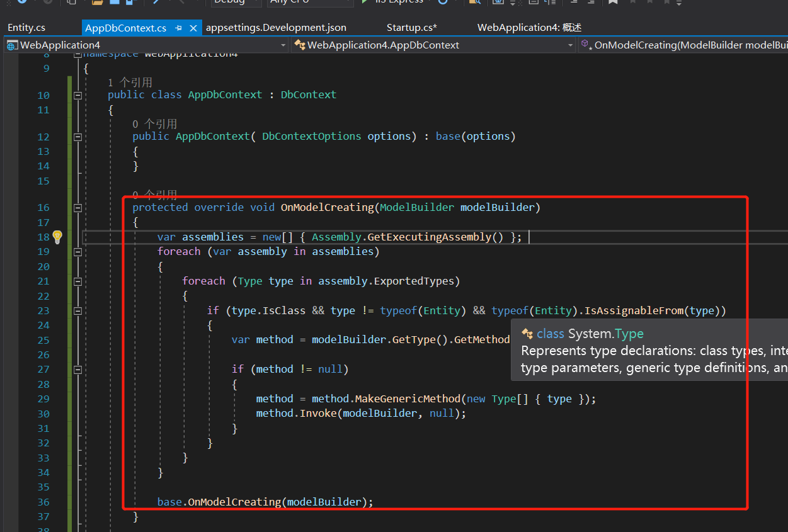The image size is (788, 532).
Task: Switch to the Startup.cs* tab
Action: pos(412,28)
